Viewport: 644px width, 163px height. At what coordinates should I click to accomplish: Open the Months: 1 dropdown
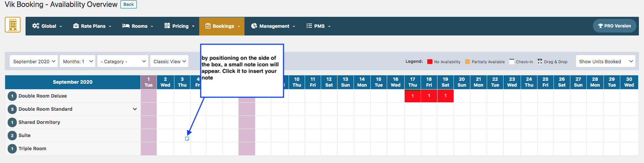coord(77,61)
